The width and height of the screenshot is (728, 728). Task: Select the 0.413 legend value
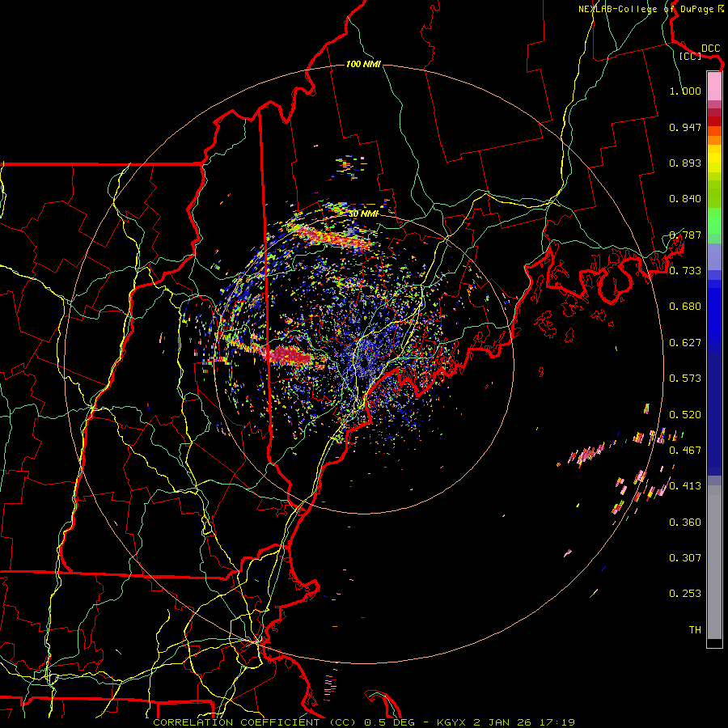pyautogui.click(x=685, y=486)
